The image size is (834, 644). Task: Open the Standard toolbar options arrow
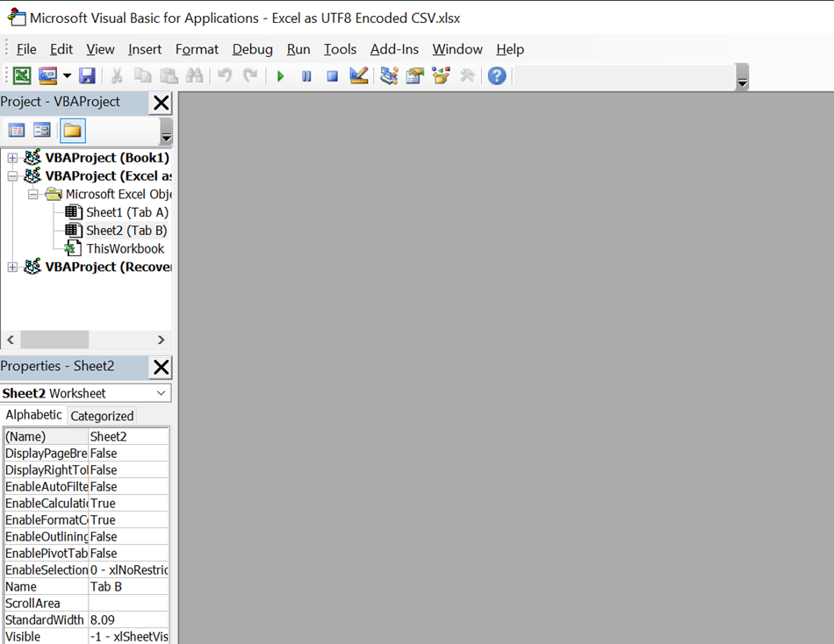743,77
